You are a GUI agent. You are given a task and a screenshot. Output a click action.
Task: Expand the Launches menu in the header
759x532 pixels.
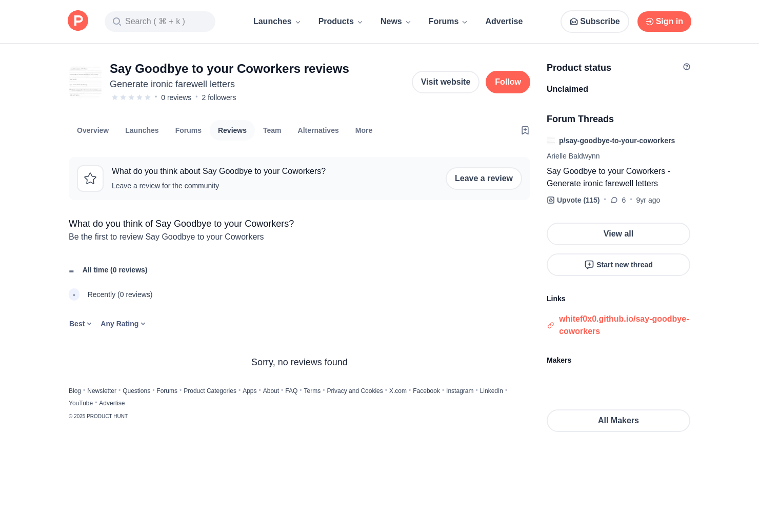pos(277,22)
